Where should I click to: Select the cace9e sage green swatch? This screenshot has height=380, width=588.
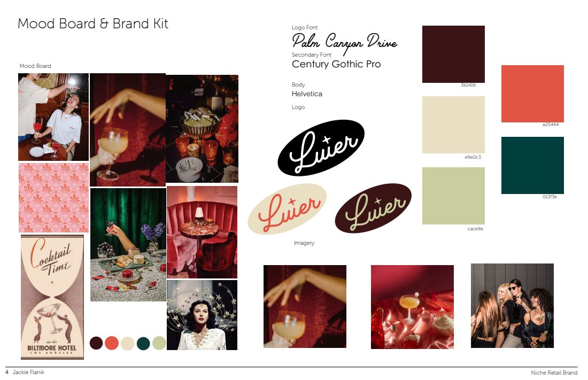point(453,196)
